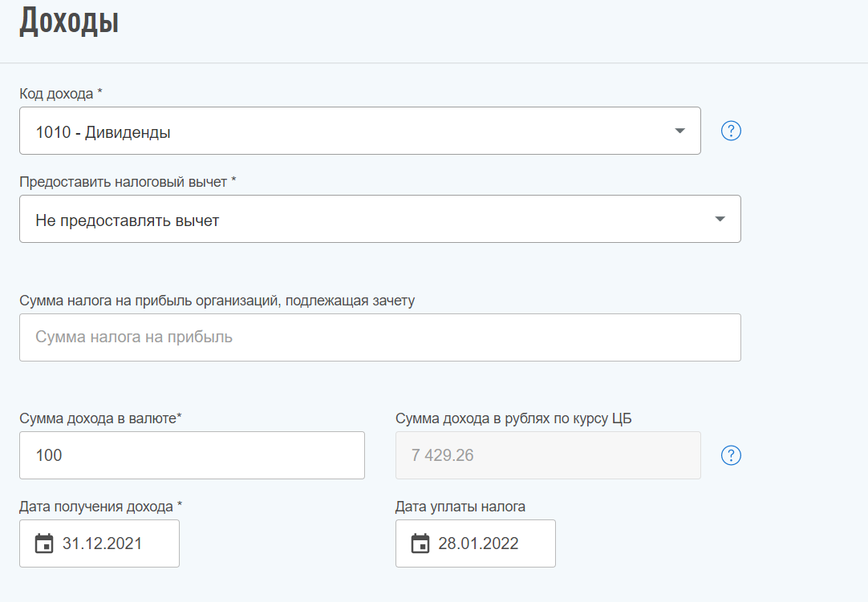Click the selected value '1010 - Дивиденды'

[103, 131]
